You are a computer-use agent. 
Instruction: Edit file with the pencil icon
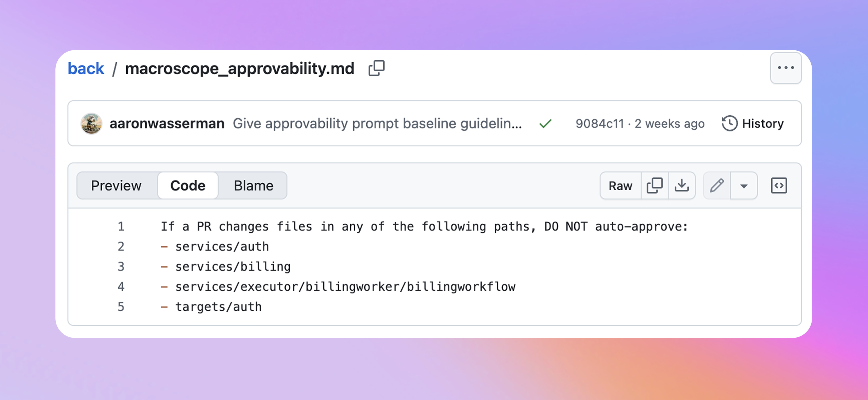point(717,185)
